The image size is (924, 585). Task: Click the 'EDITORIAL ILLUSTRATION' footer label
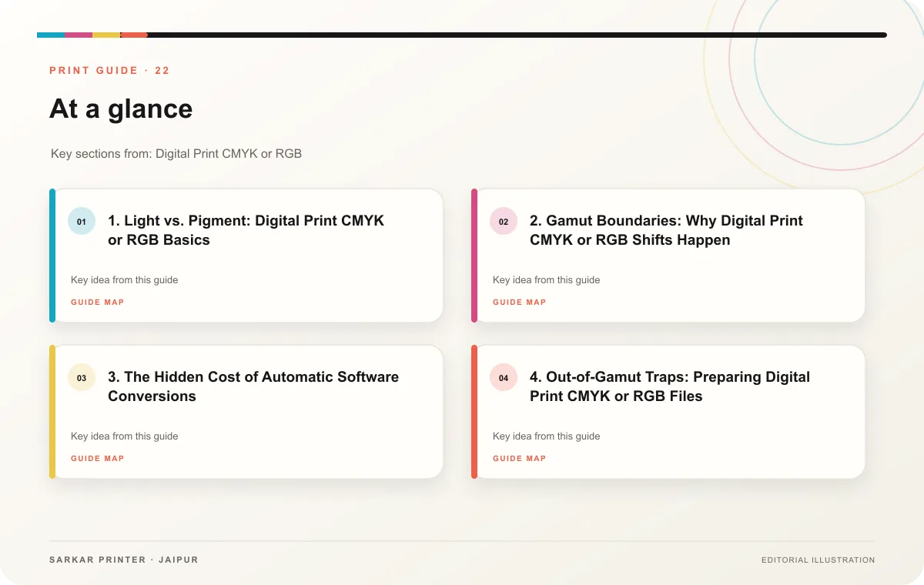click(x=818, y=560)
